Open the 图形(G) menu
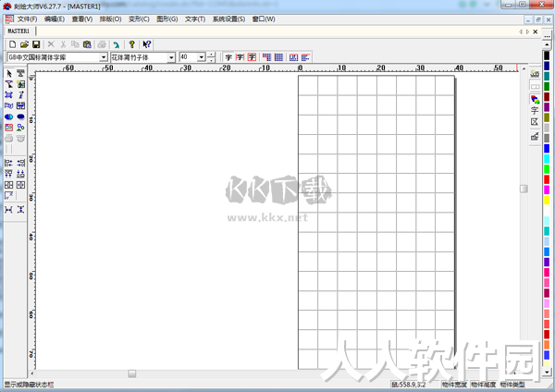This screenshot has height=392, width=555. 167,19
